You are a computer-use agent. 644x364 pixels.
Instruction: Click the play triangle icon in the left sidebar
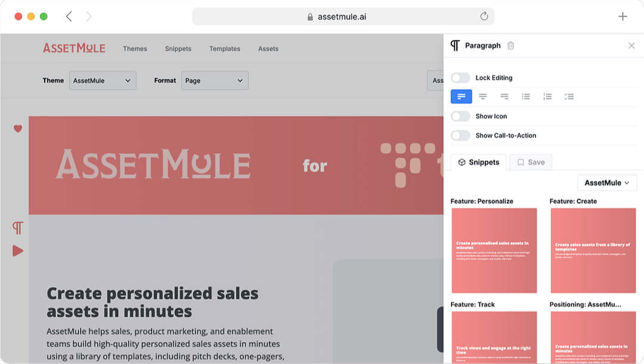click(17, 250)
